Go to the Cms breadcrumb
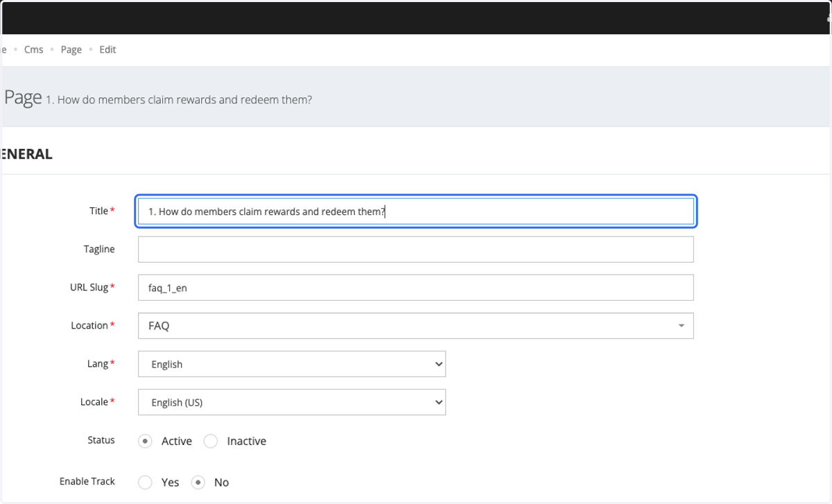 pyautogui.click(x=33, y=50)
